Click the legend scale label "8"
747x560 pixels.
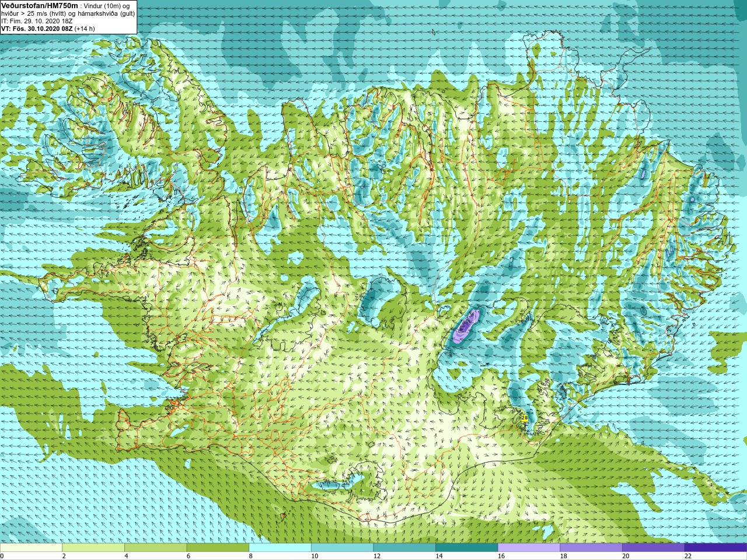click(251, 556)
